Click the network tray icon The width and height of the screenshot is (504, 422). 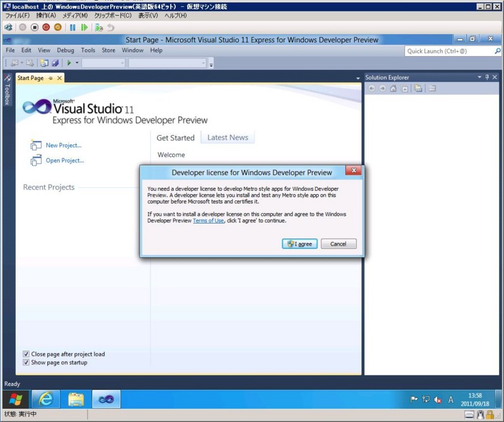pos(426,399)
